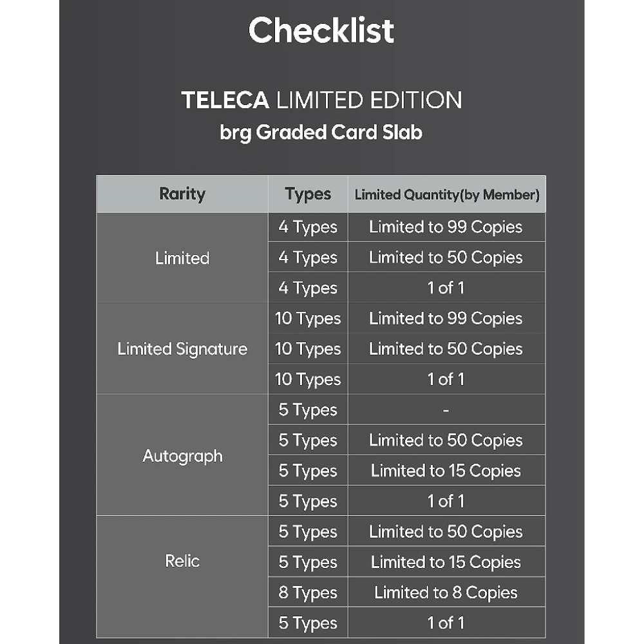The image size is (644, 644).
Task: Click Limited's Limited to 99 Copies cell
Action: pos(447,227)
